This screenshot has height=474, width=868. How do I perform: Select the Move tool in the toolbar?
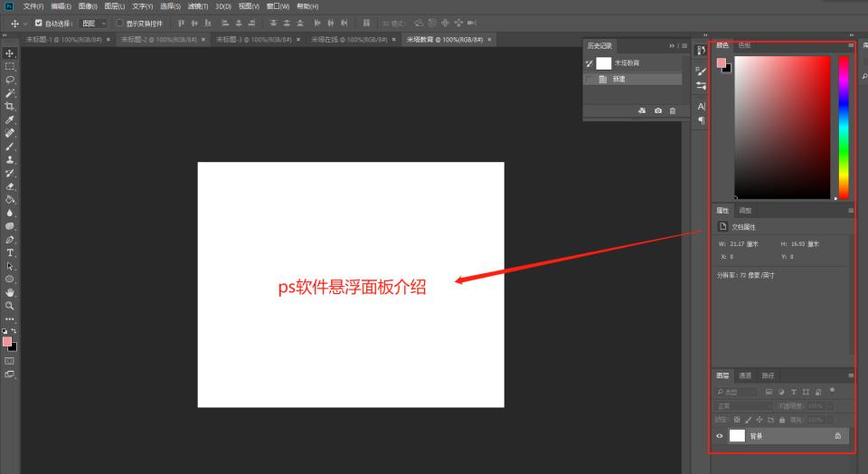[9, 53]
